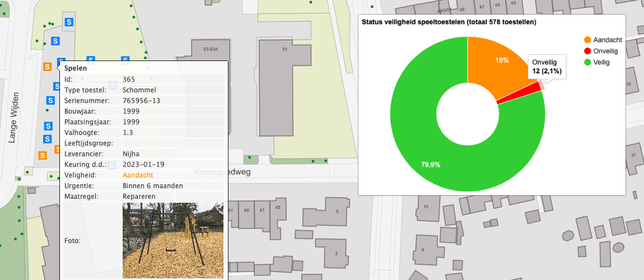Click the Spelen popup title
644x280 pixels.
coord(75,68)
